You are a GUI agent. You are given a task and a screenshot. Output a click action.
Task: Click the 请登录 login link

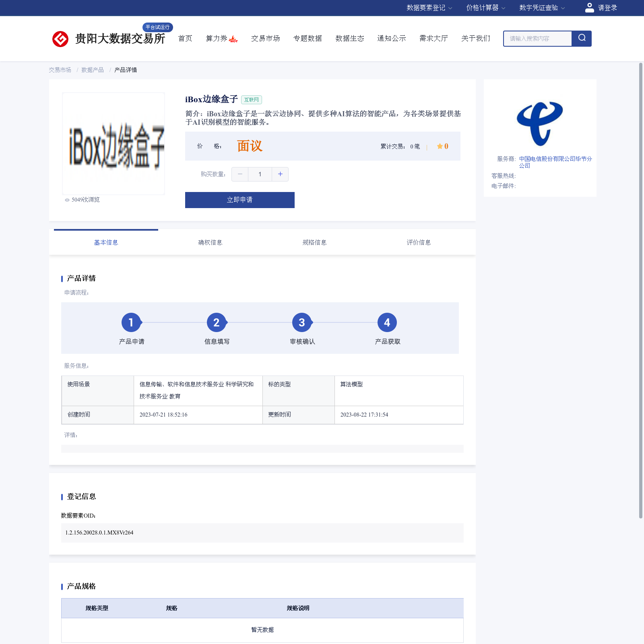point(607,8)
